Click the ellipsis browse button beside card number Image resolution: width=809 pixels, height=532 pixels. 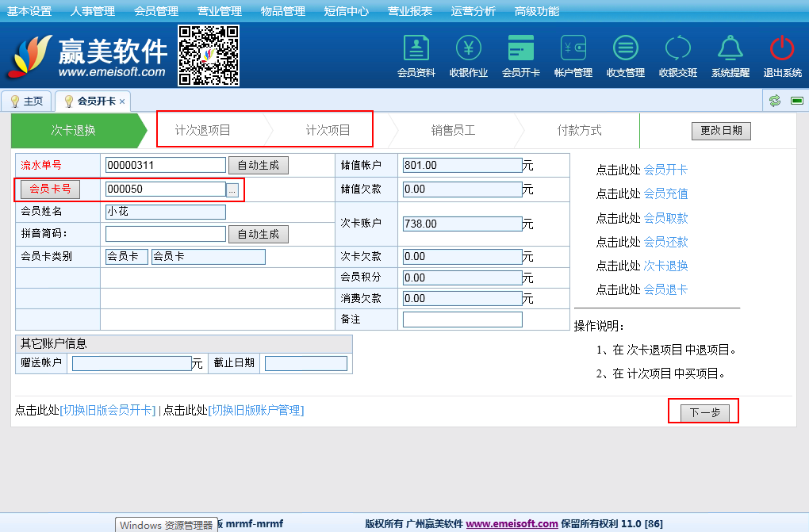click(x=232, y=189)
